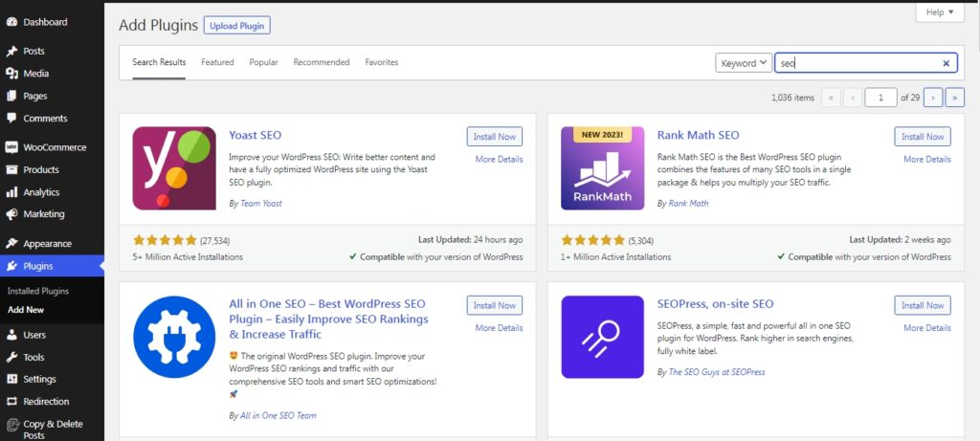Open the All in One SEO title link

click(x=329, y=320)
